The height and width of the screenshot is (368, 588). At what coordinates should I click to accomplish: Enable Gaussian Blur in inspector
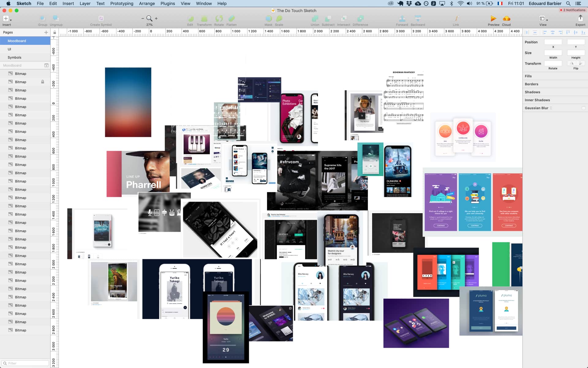click(583, 108)
